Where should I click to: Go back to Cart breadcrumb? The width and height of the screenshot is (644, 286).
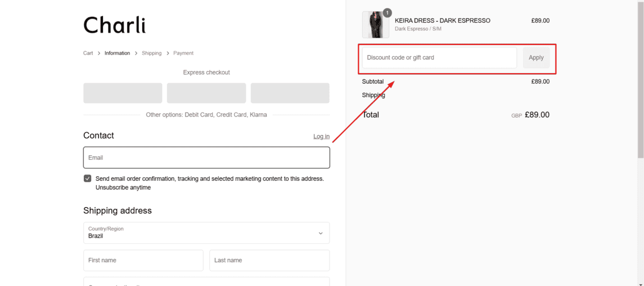88,53
